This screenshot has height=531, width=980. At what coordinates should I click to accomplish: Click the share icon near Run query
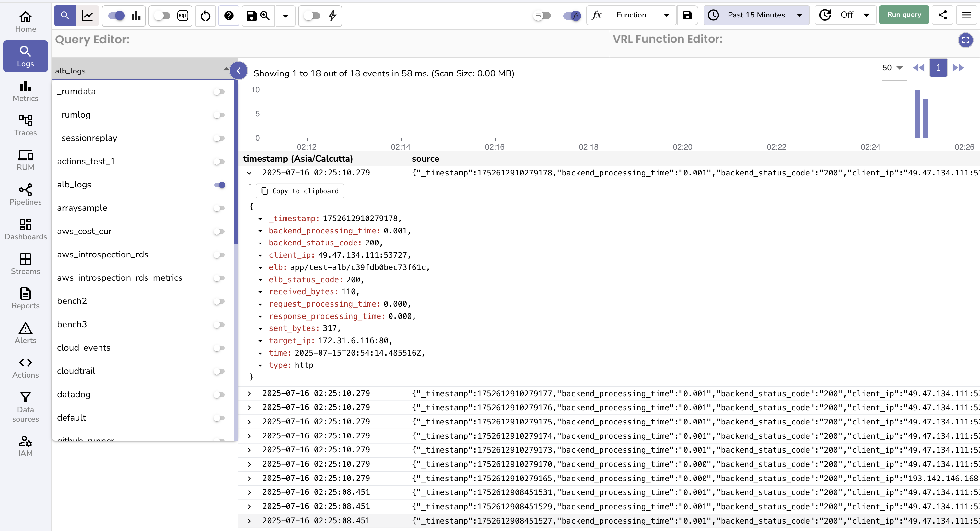(942, 15)
